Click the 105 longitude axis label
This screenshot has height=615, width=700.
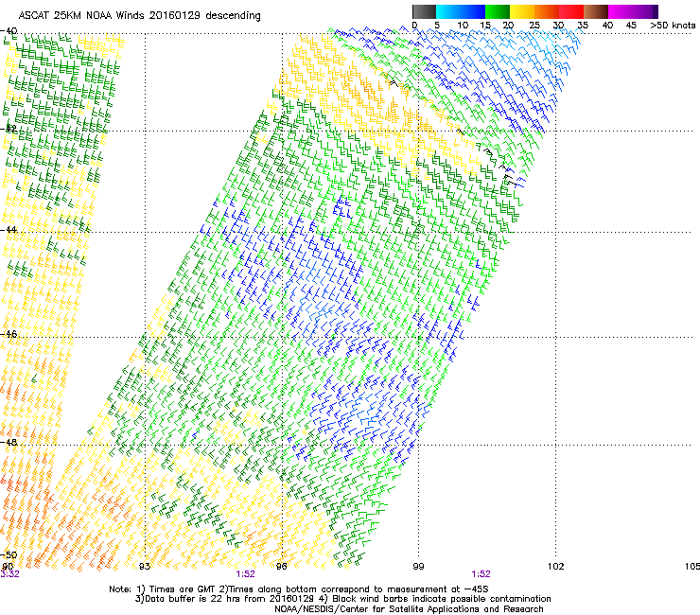(x=692, y=567)
